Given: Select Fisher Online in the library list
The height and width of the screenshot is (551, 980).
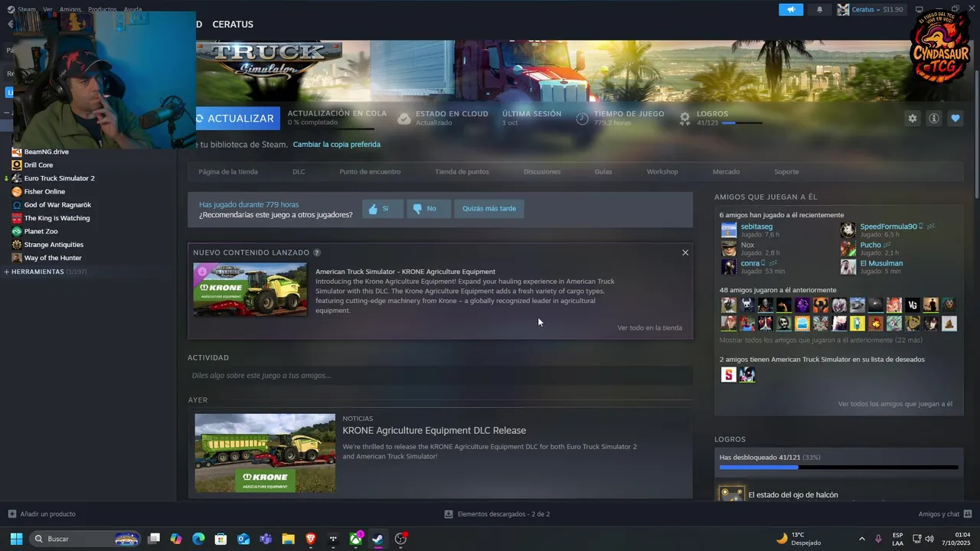Looking at the screenshot, I should [44, 192].
